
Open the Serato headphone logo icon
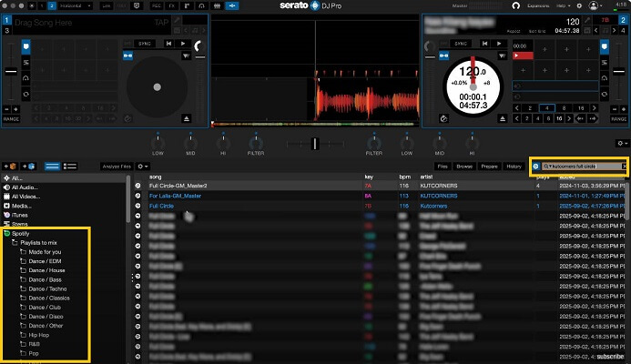click(x=515, y=5)
